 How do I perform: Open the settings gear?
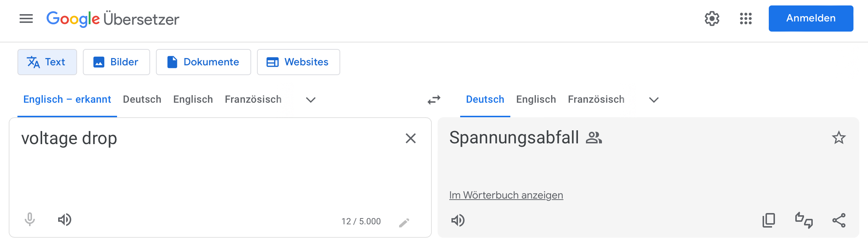(x=712, y=19)
